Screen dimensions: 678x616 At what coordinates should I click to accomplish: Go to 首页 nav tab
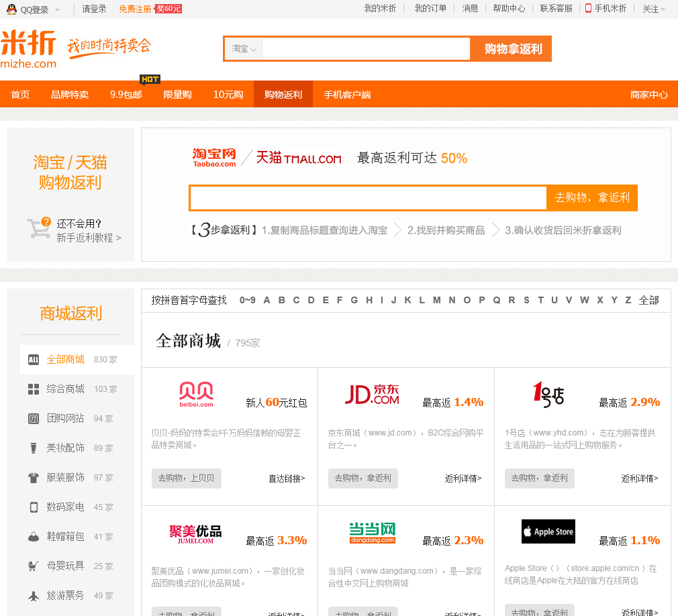[20, 94]
